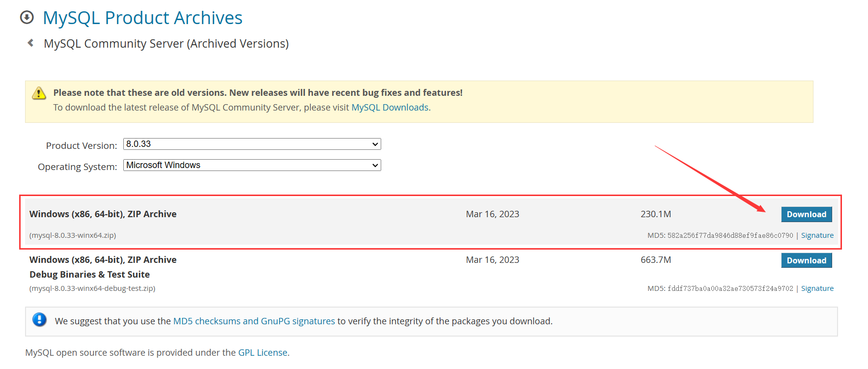868x369 pixels.
Task: Open the Operating System Microsoft Windows dropdown
Action: (x=252, y=165)
